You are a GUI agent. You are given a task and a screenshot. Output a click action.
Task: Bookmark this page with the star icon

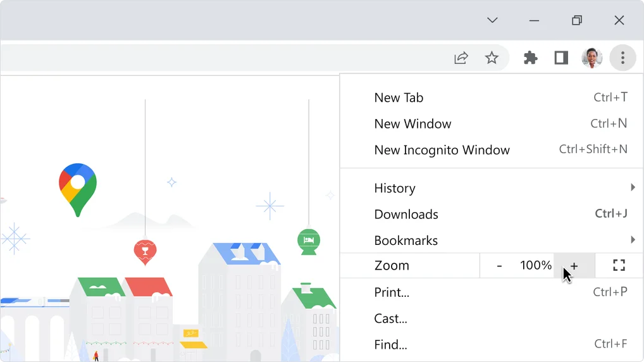point(492,58)
